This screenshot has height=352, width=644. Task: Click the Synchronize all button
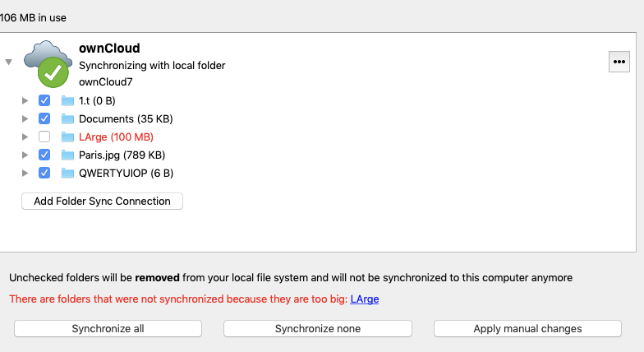[108, 329]
